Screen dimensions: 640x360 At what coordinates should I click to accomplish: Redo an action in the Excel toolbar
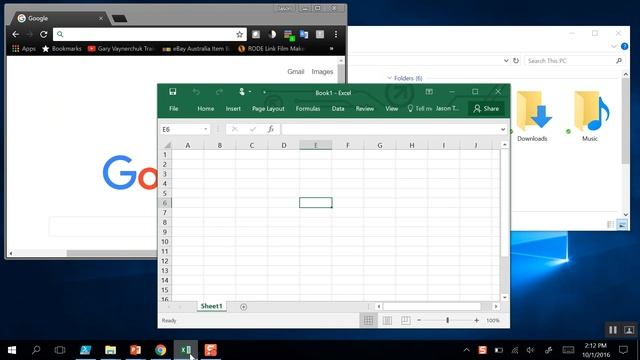219,92
